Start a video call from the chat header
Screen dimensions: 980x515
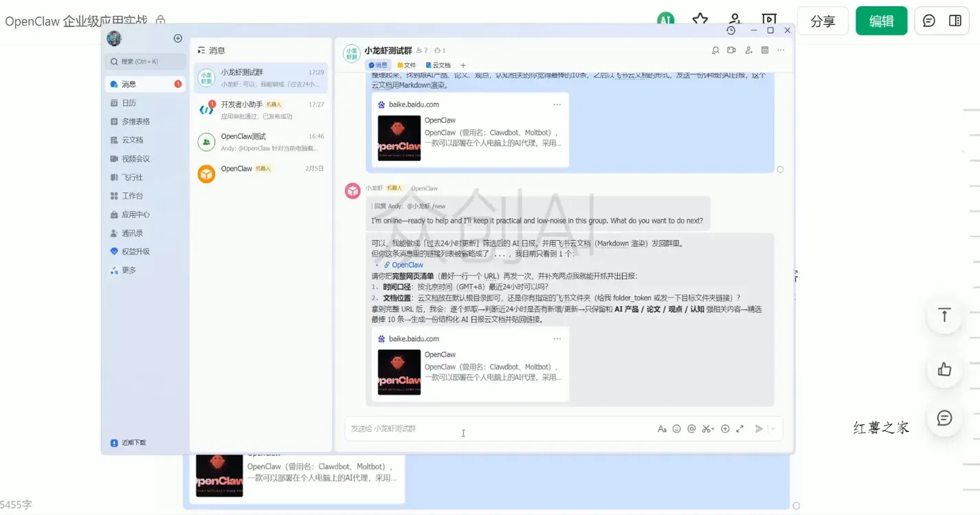coord(731,50)
